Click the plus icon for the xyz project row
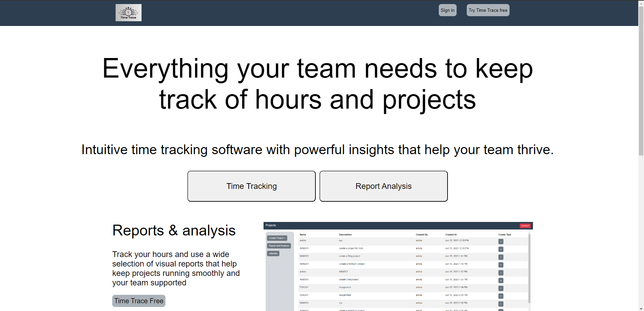The width and height of the screenshot is (644, 311). coord(501,242)
